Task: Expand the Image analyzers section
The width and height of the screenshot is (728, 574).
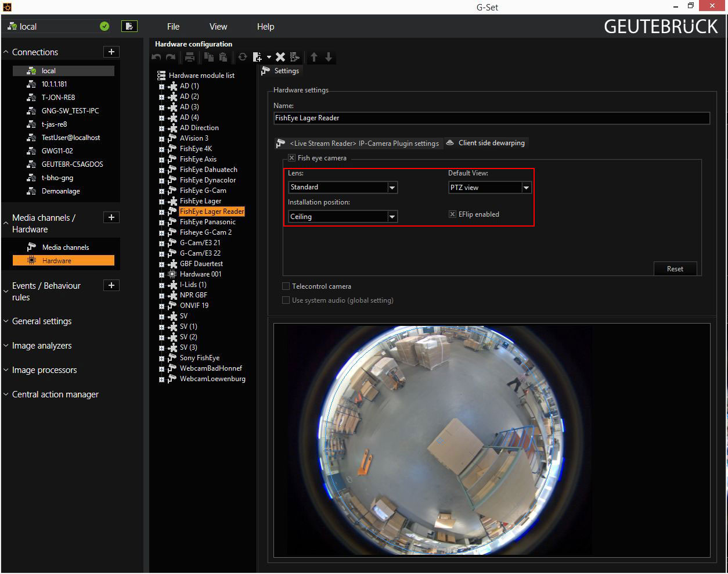Action: pos(6,346)
